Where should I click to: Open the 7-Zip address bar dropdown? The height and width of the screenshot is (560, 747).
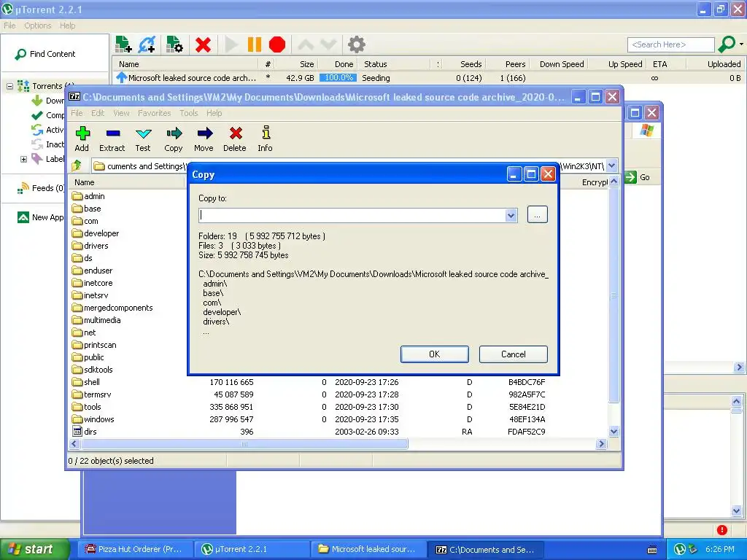click(612, 166)
